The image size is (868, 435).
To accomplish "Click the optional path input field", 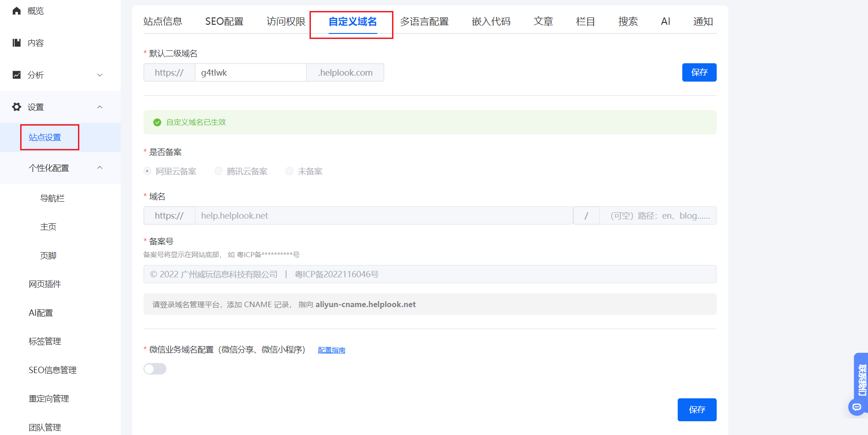I will pyautogui.click(x=658, y=215).
